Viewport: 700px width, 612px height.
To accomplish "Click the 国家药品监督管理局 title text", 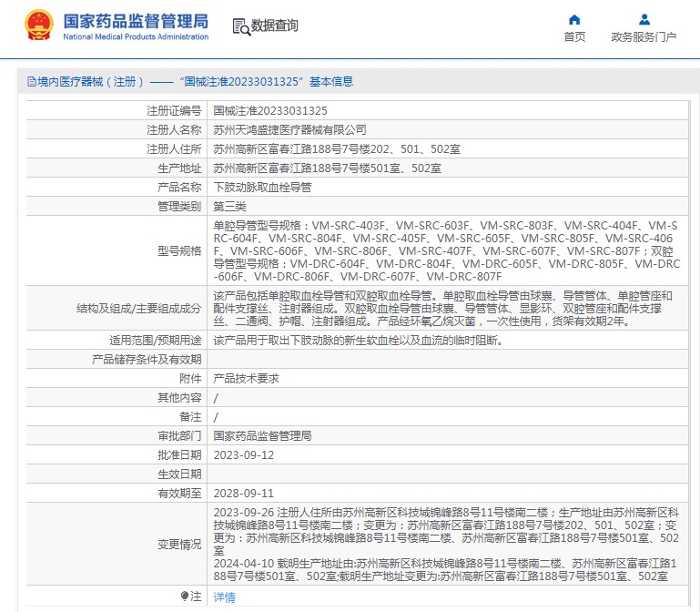I will pyautogui.click(x=136, y=20).
